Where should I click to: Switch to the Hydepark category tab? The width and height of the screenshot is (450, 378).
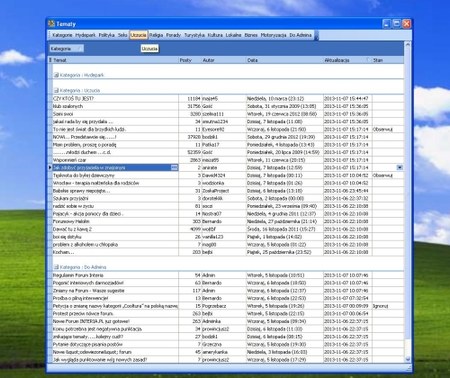pos(85,35)
